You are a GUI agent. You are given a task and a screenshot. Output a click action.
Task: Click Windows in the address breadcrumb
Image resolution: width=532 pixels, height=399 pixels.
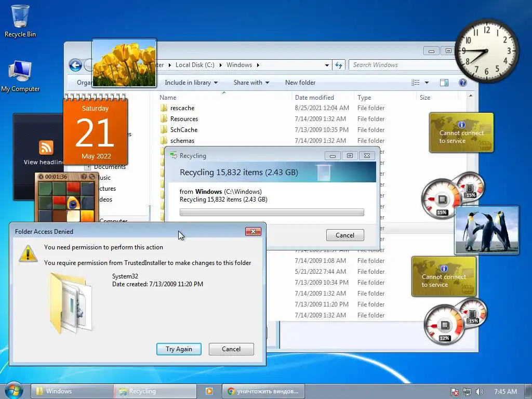(x=239, y=65)
